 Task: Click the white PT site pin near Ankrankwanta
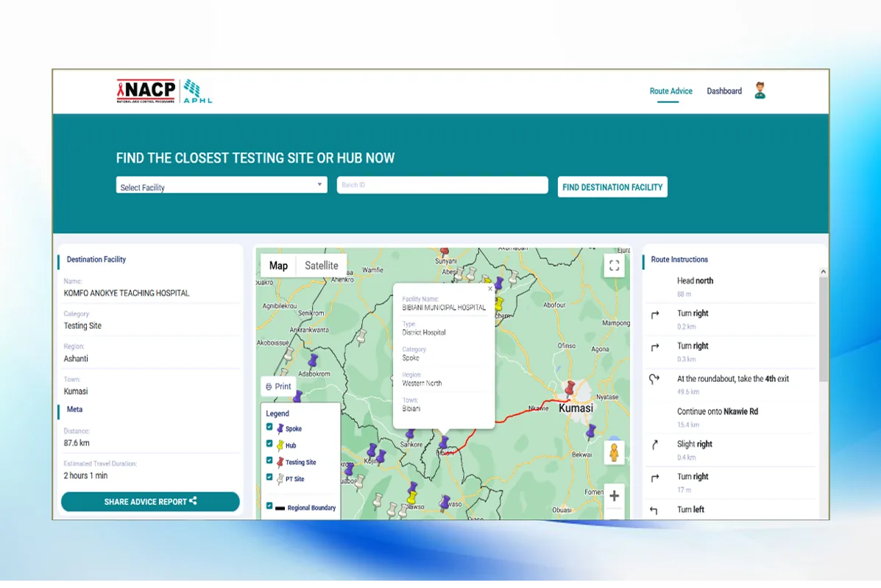362,336
